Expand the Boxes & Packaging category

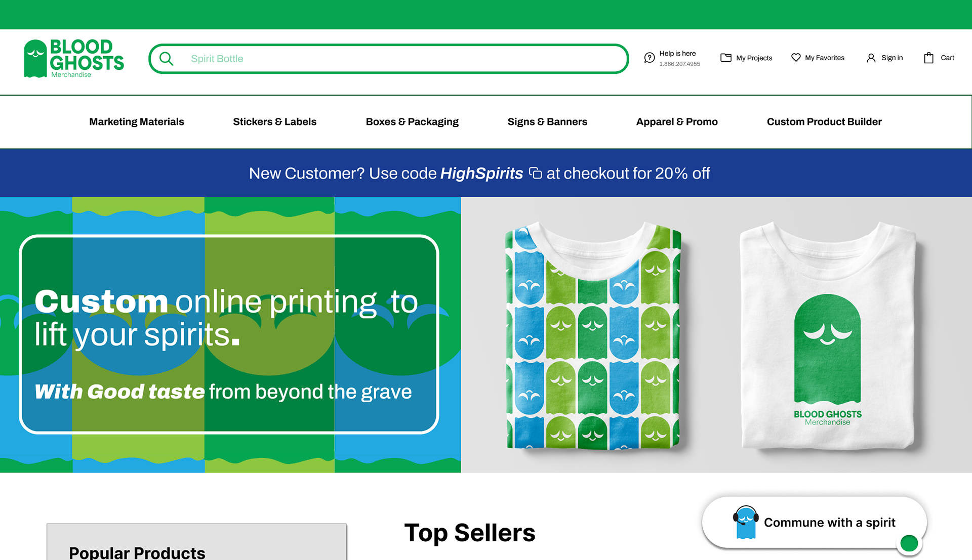tap(412, 122)
